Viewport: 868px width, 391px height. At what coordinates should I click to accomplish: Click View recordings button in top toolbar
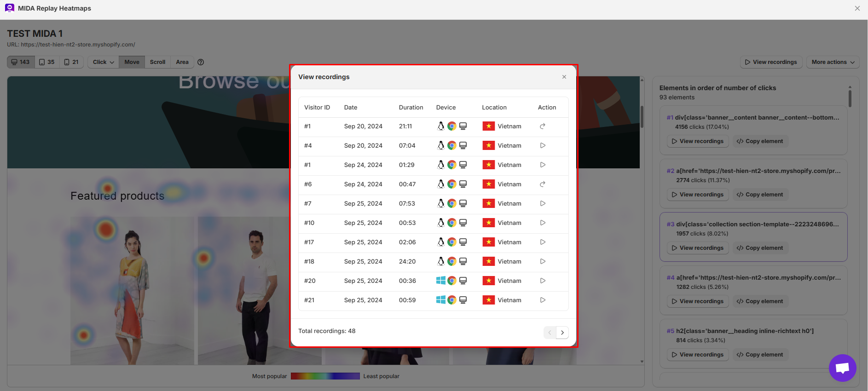coord(771,62)
